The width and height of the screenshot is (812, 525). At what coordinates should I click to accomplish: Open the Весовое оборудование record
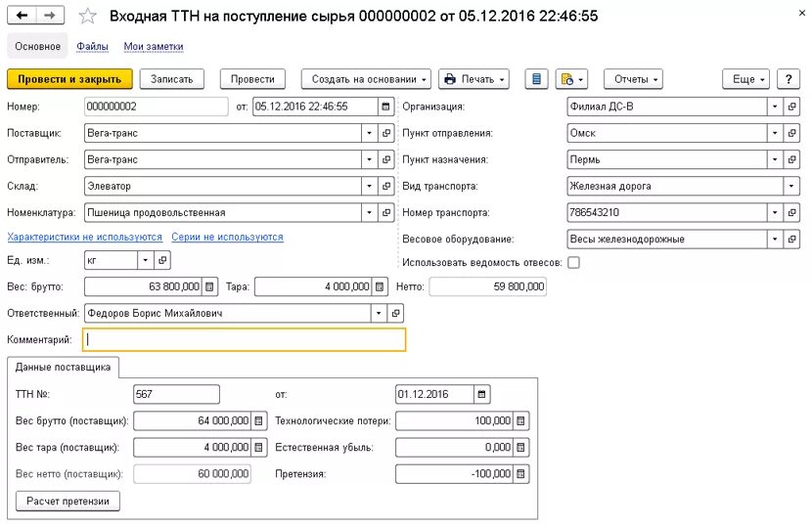click(x=791, y=239)
